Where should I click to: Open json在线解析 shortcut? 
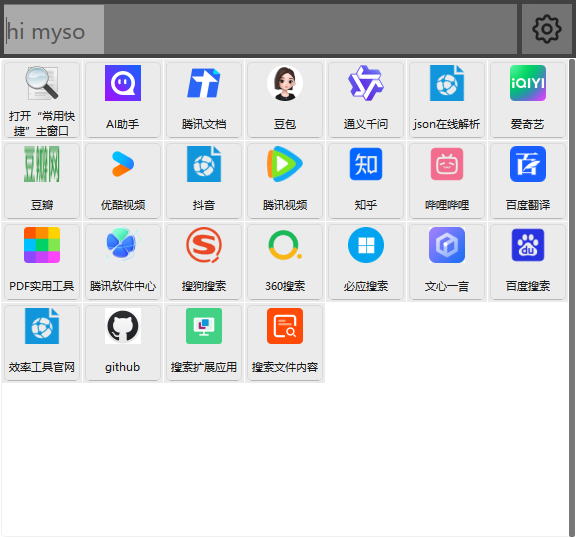(x=447, y=100)
